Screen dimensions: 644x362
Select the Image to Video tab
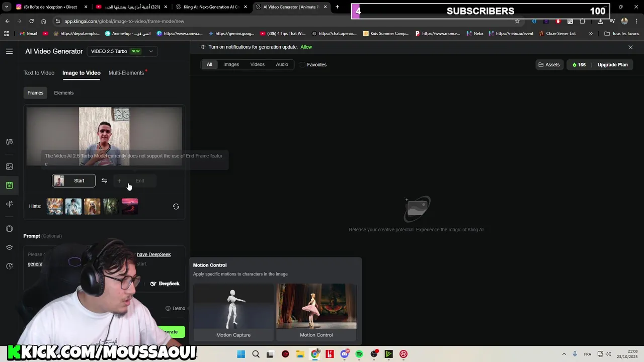click(x=82, y=73)
